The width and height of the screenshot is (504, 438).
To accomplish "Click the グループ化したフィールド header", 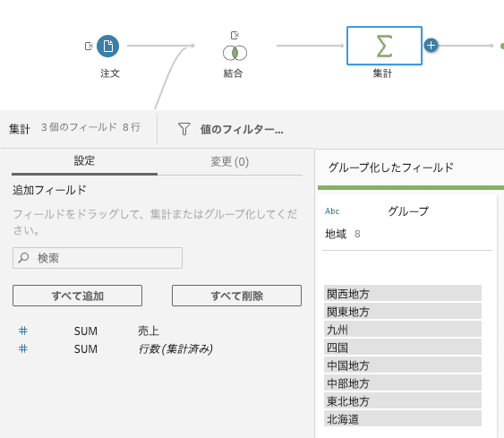I will 391,167.
